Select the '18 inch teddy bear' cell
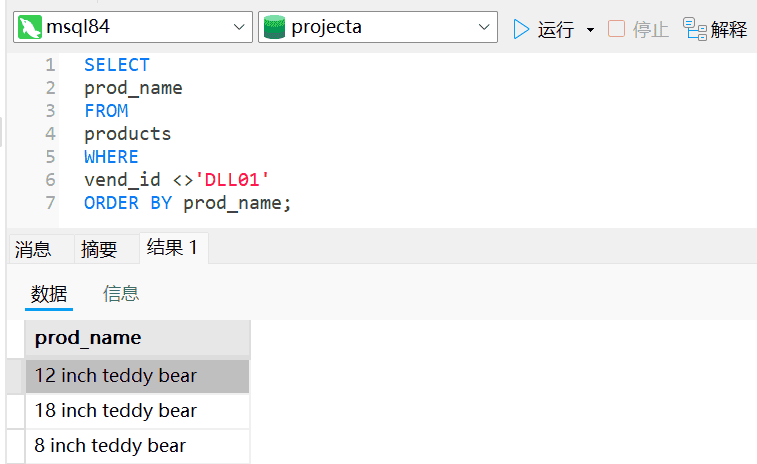Image resolution: width=757 pixels, height=464 pixels. click(x=137, y=411)
